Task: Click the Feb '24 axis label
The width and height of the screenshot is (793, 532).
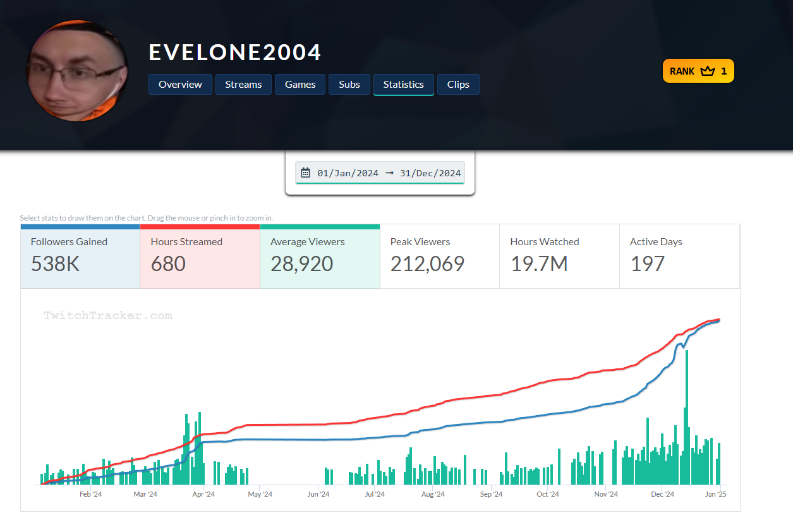Action: click(90, 494)
